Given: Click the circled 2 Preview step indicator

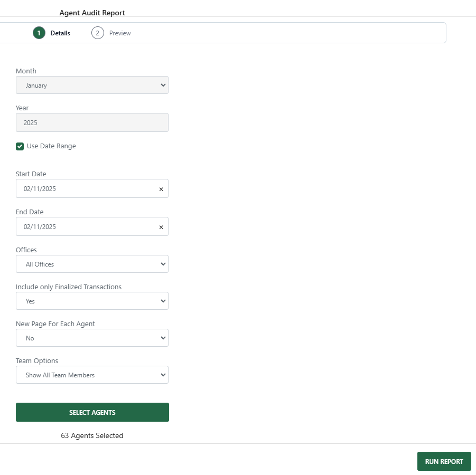Looking at the screenshot, I should [98, 33].
